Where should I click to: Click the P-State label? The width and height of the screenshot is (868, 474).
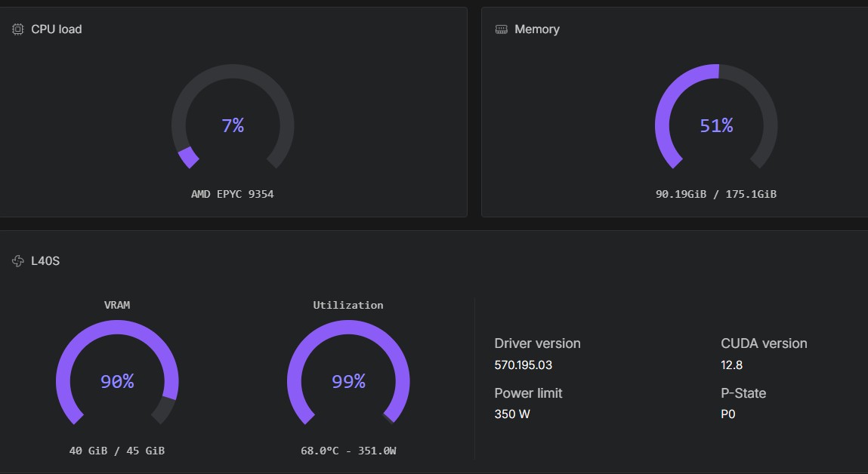click(x=743, y=393)
